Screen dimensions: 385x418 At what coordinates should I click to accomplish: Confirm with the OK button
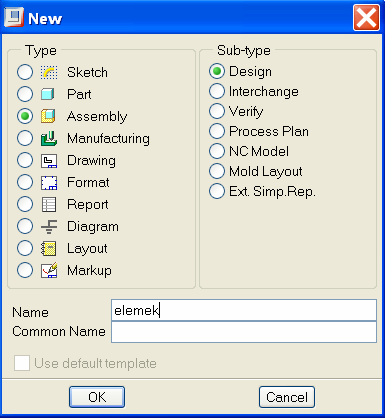coord(97,397)
